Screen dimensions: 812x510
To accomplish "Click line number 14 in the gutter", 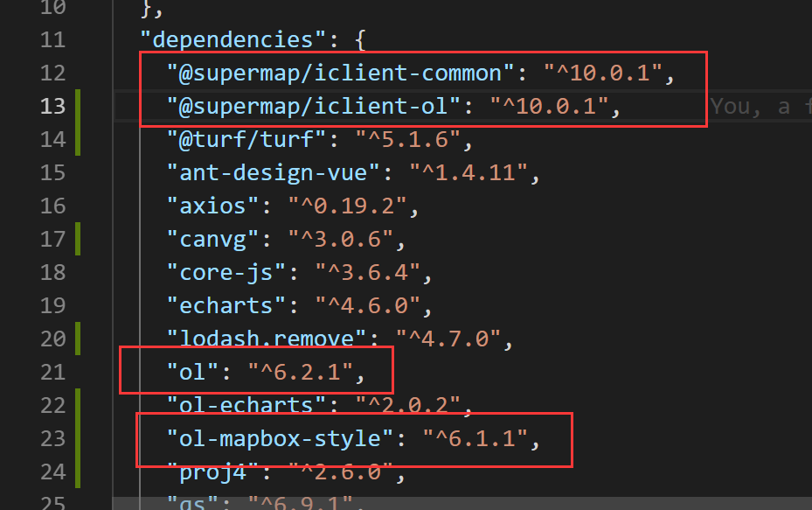I will (x=52, y=139).
